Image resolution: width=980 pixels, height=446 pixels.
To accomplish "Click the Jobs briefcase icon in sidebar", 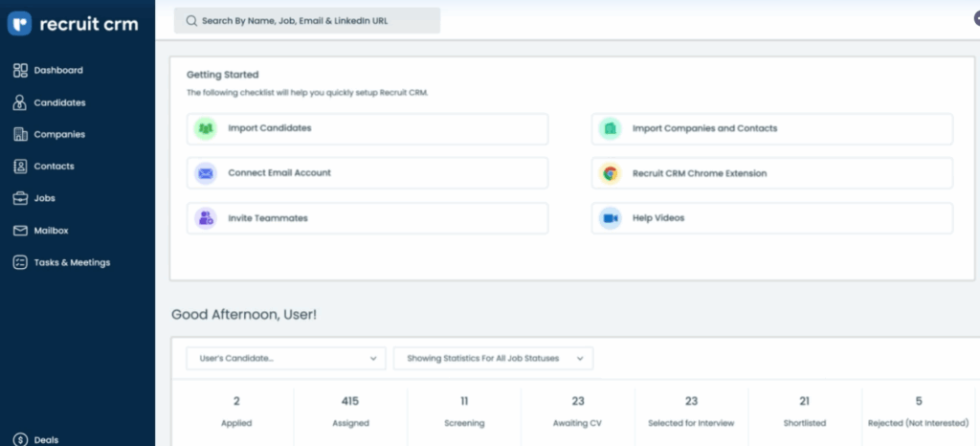I will click(x=20, y=198).
